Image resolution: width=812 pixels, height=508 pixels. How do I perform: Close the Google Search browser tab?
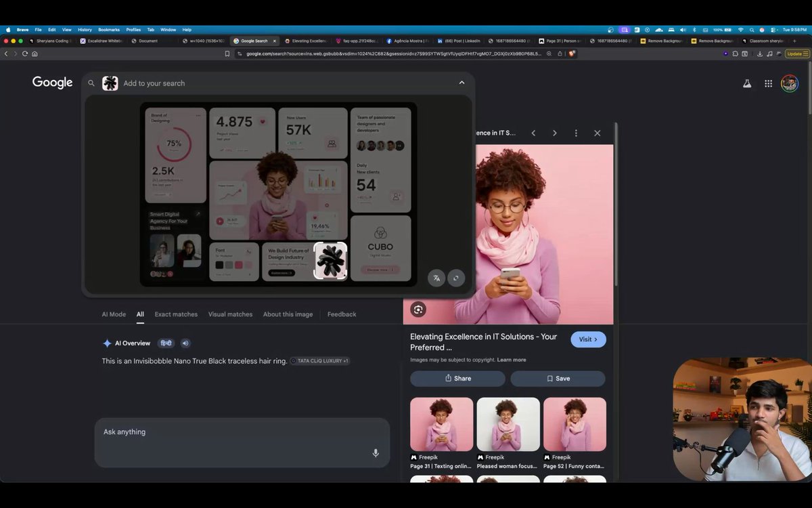[274, 41]
